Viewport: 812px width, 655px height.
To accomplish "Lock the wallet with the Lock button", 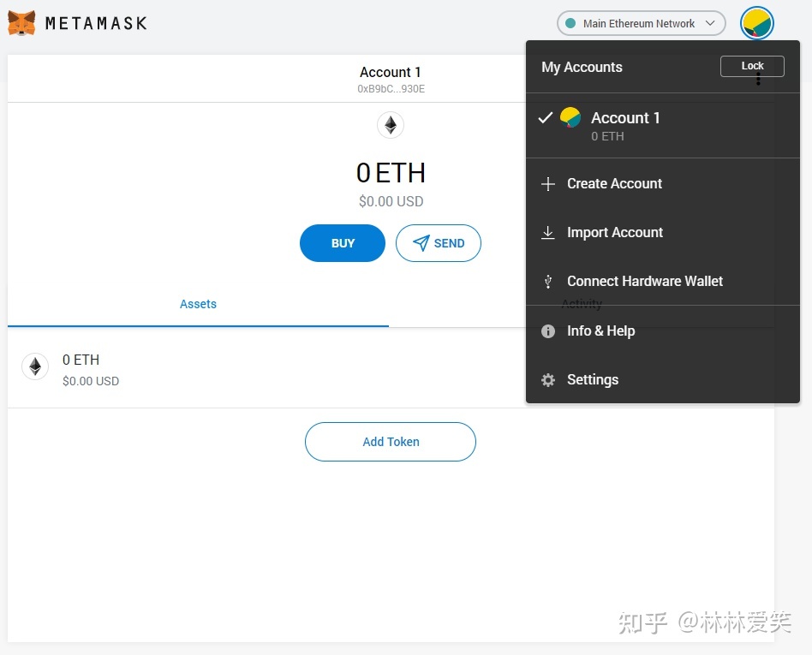I will pyautogui.click(x=752, y=66).
